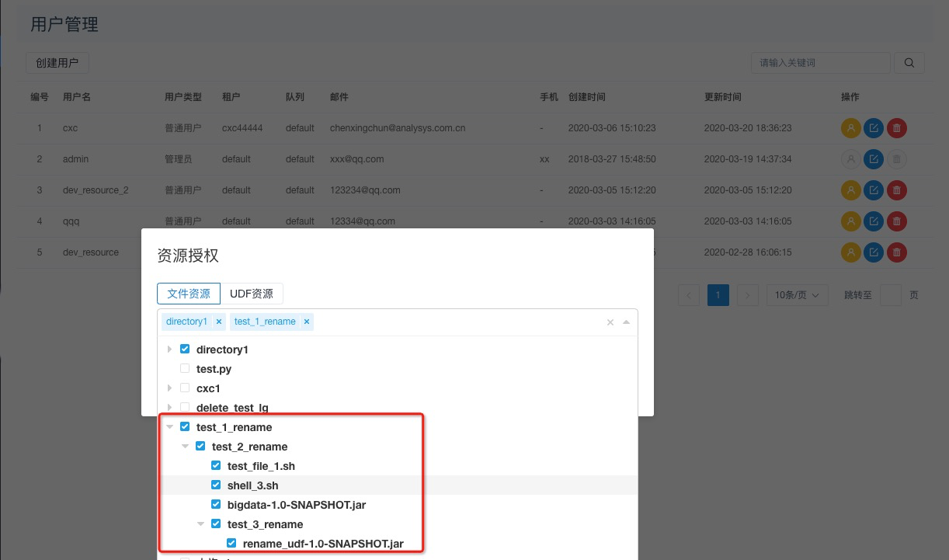Delete user dev_resource
The height and width of the screenshot is (560, 949).
click(897, 252)
